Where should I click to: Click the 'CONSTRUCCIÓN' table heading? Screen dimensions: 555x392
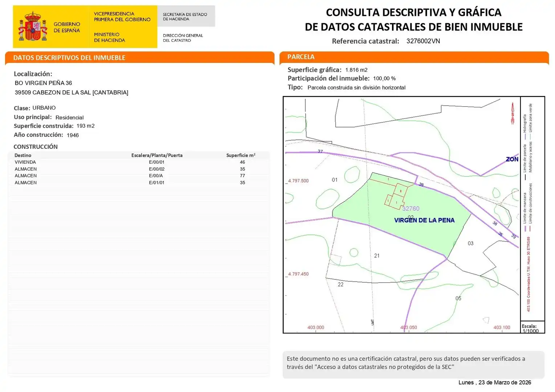click(36, 147)
